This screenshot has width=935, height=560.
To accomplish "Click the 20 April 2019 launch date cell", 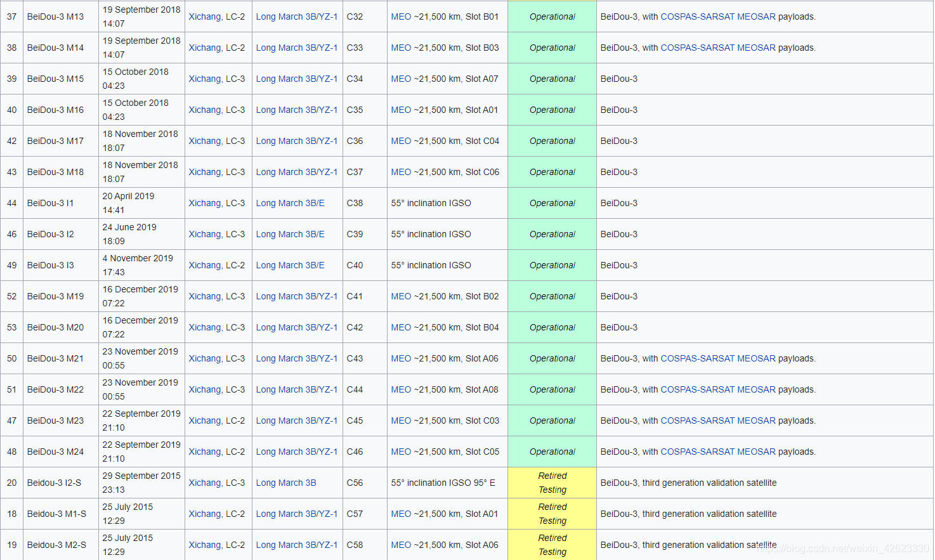I will [x=141, y=203].
